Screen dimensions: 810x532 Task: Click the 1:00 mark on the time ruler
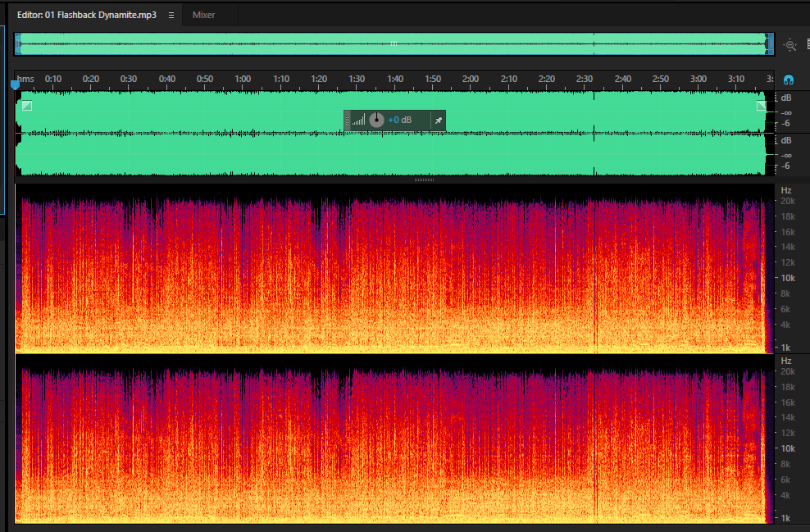tap(243, 79)
